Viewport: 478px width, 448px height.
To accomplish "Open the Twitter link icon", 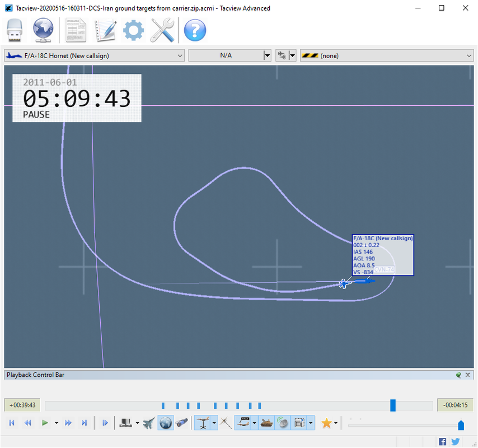I will point(456,442).
